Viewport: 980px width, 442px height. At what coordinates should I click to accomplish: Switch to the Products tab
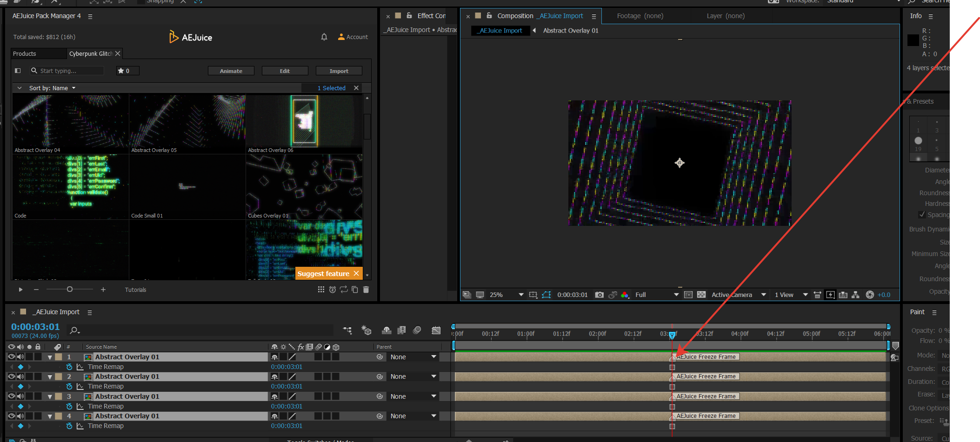click(25, 53)
